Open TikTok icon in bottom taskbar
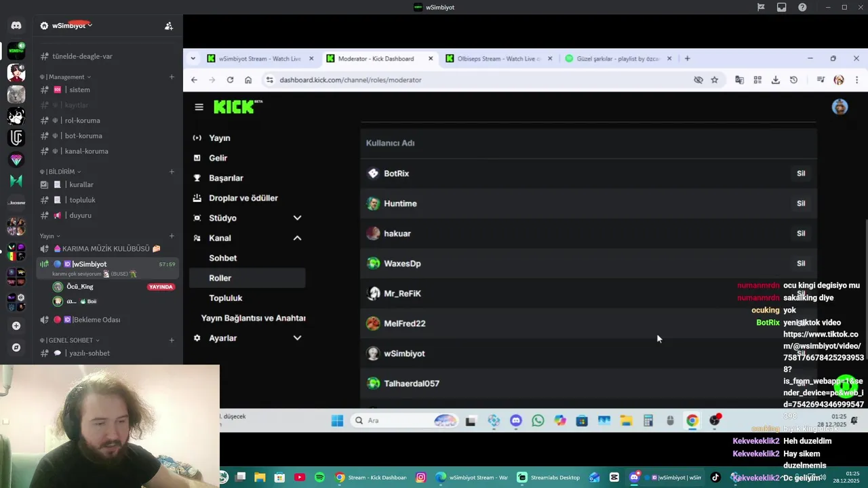 [x=715, y=477]
